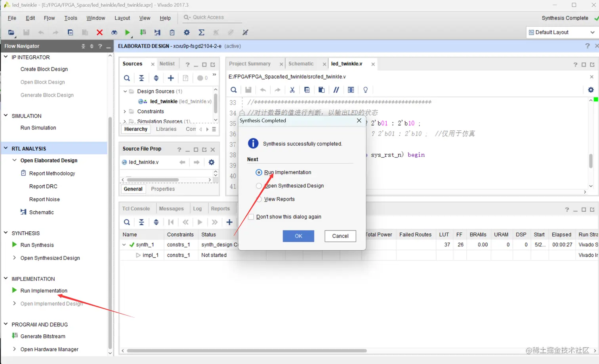Switch to the Schematic editor tab
The width and height of the screenshot is (599, 364).
click(301, 64)
